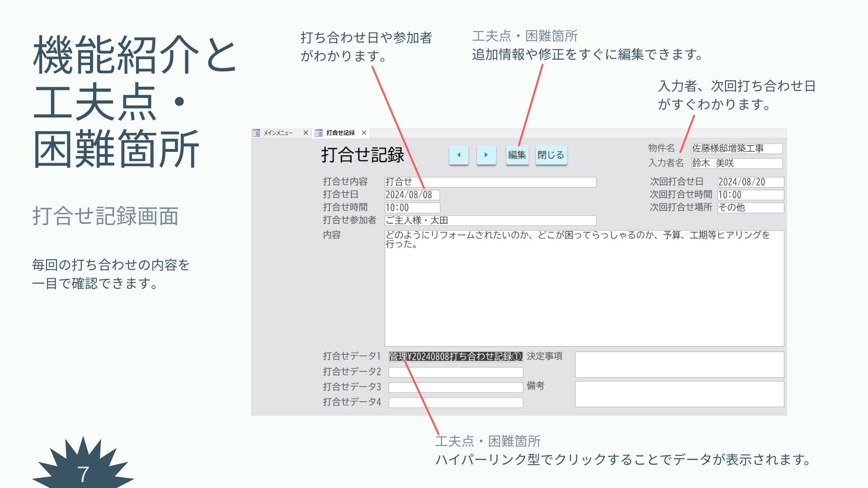Click the large 内容 text area

584,289
